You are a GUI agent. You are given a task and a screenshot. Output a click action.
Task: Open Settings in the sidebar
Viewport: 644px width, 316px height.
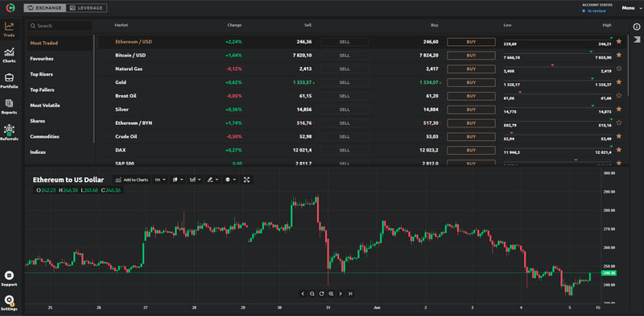point(9,303)
